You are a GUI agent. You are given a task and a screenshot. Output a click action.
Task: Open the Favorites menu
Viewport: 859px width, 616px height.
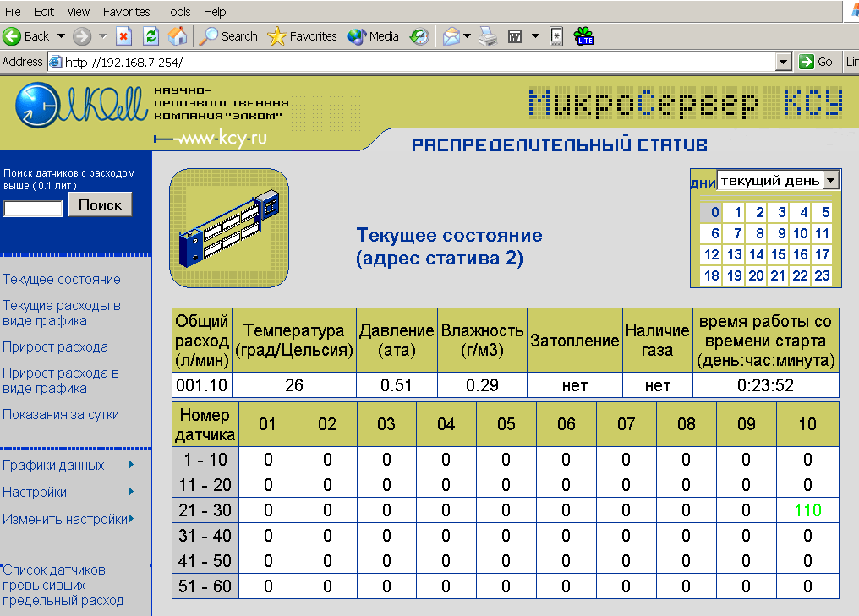tap(127, 12)
